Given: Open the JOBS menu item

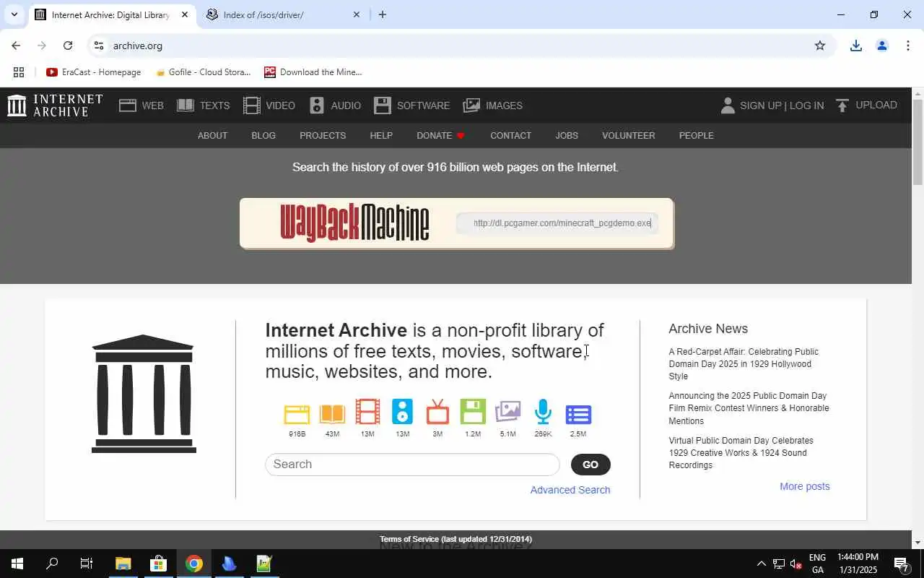Looking at the screenshot, I should [x=567, y=135].
